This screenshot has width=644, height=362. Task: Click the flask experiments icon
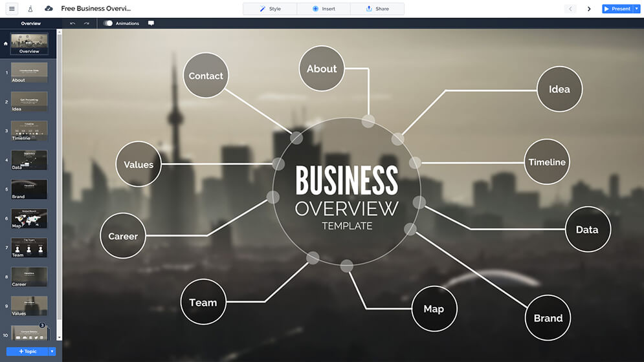point(30,9)
